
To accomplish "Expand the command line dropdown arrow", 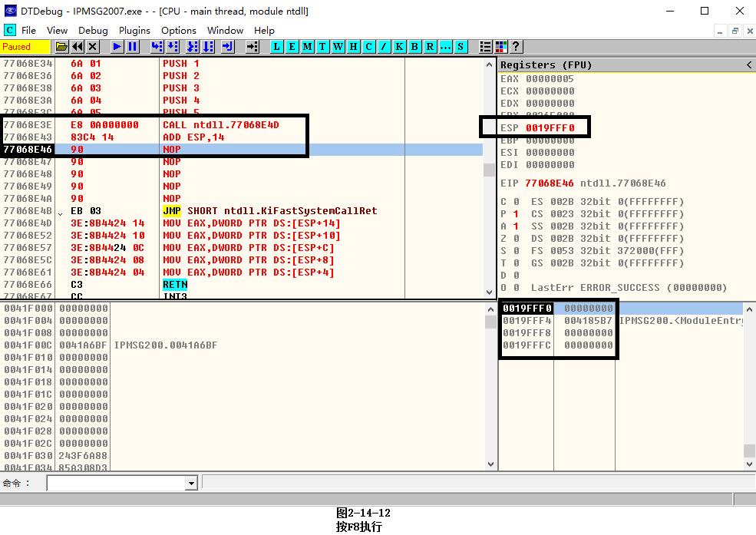I will point(191,484).
